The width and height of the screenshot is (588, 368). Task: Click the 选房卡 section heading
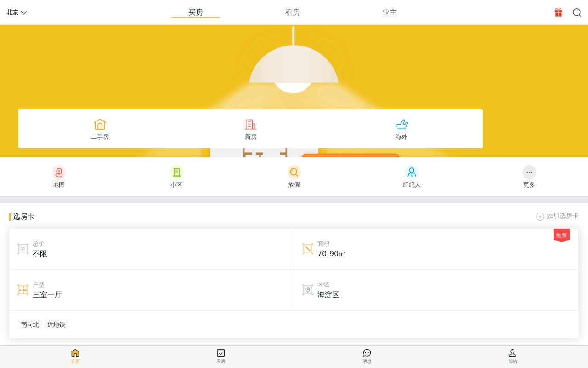click(x=24, y=217)
